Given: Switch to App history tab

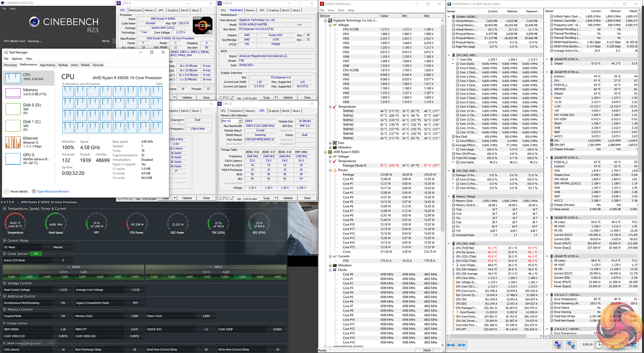Looking at the screenshot, I should (x=48, y=65).
